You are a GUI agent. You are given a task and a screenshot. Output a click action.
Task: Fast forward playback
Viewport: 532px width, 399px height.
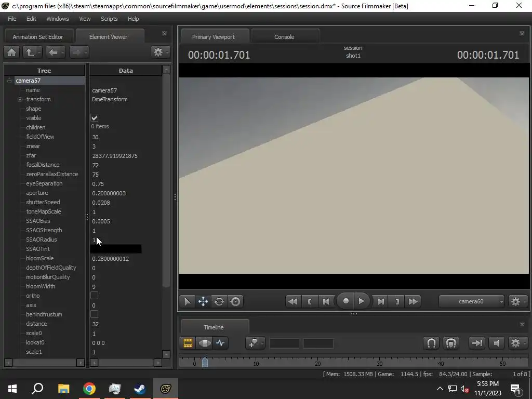413,301
